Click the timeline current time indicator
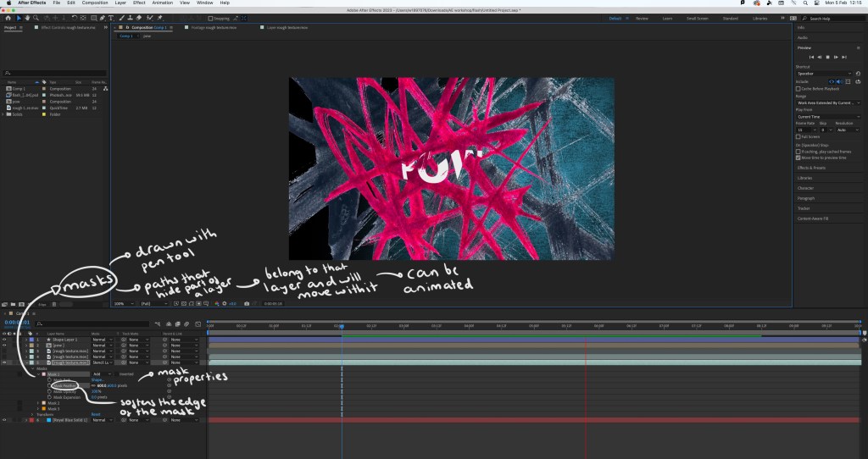The width and height of the screenshot is (868, 459). 342,326
